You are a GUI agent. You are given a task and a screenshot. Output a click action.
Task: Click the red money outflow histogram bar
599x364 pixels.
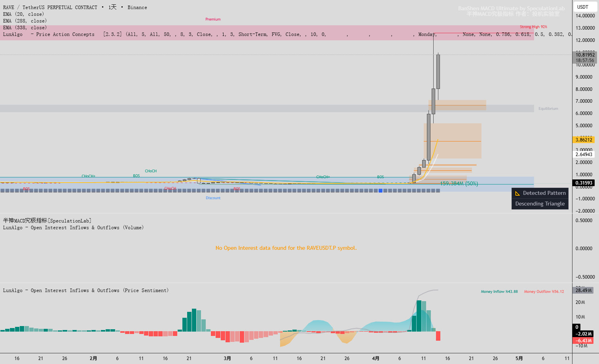438,336
